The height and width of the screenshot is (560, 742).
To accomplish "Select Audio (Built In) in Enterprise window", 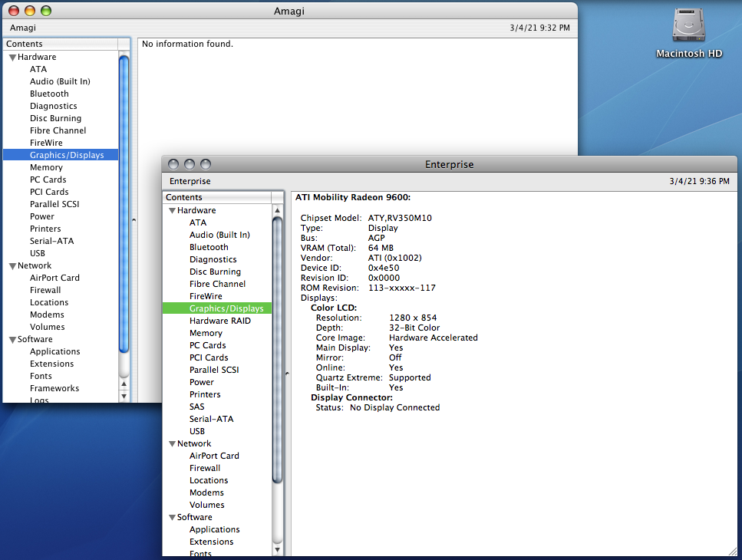I will [219, 235].
